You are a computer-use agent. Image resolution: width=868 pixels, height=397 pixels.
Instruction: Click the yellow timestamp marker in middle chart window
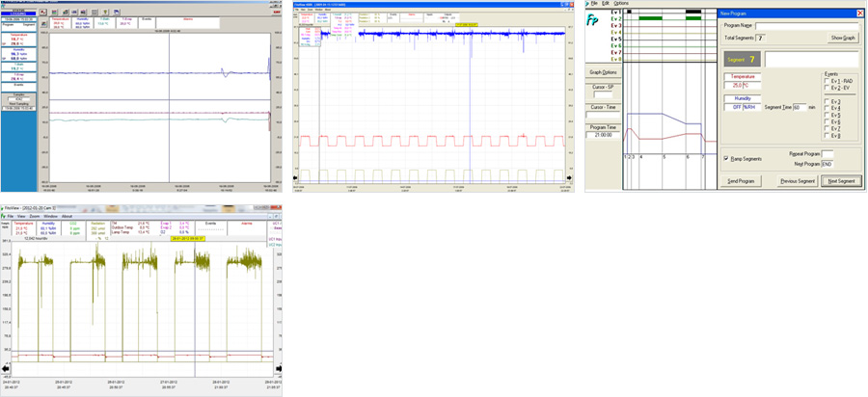[x=466, y=25]
